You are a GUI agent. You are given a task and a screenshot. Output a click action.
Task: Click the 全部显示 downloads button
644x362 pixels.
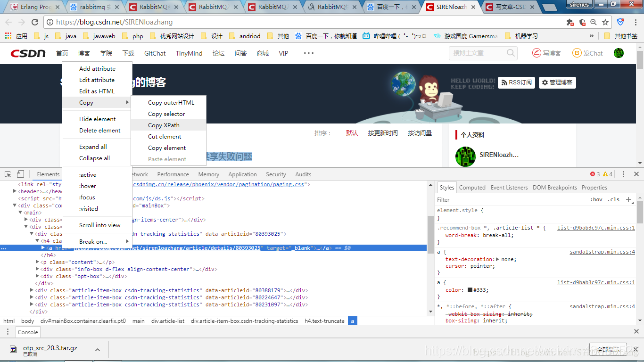coord(608,349)
